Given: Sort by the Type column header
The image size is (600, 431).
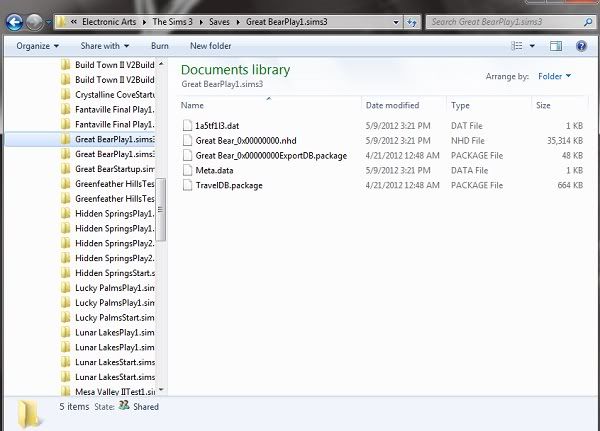Looking at the screenshot, I should (x=489, y=105).
